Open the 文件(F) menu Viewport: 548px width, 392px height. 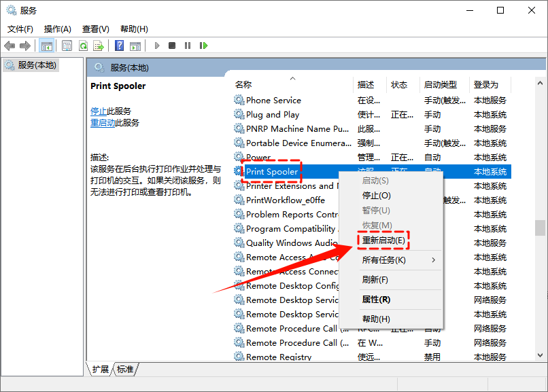click(20, 29)
